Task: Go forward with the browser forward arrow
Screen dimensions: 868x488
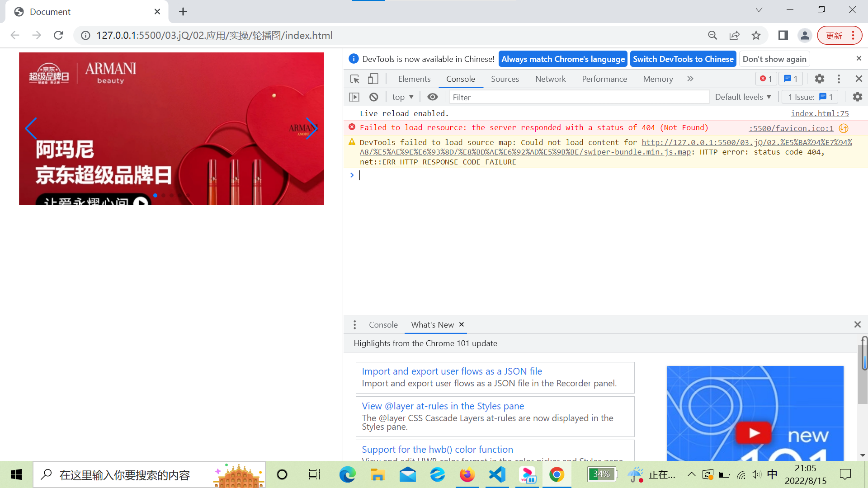Action: pos(37,35)
